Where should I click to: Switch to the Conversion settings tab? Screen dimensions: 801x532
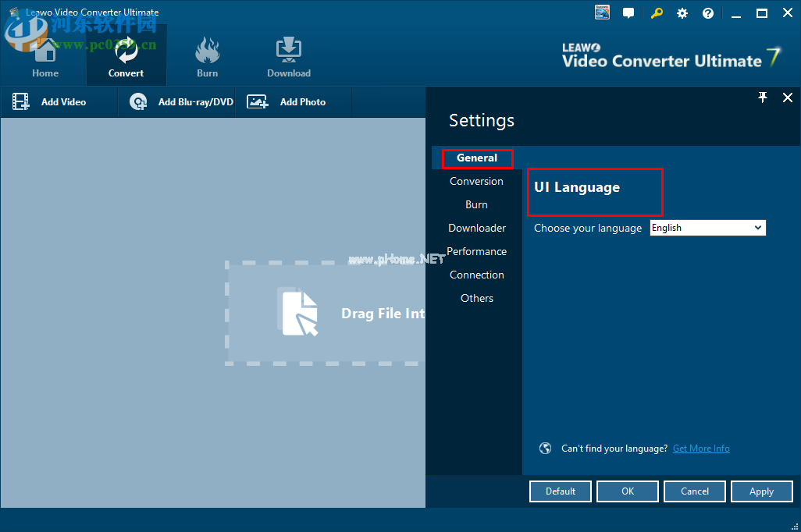pyautogui.click(x=476, y=181)
